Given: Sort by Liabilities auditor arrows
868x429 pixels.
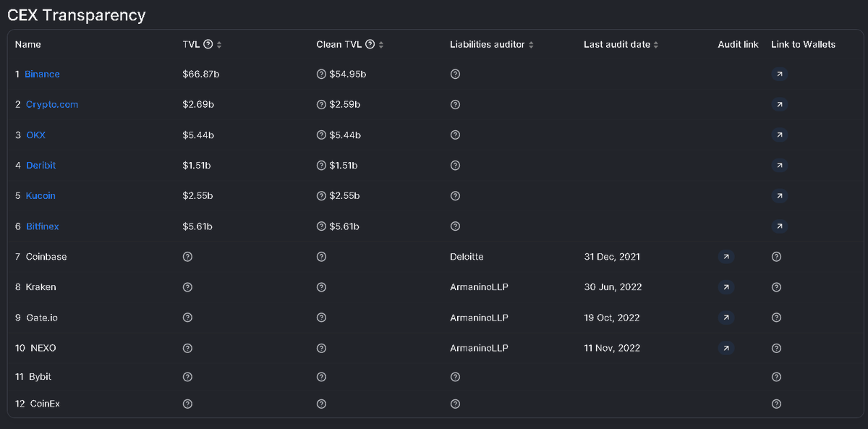Looking at the screenshot, I should point(531,45).
